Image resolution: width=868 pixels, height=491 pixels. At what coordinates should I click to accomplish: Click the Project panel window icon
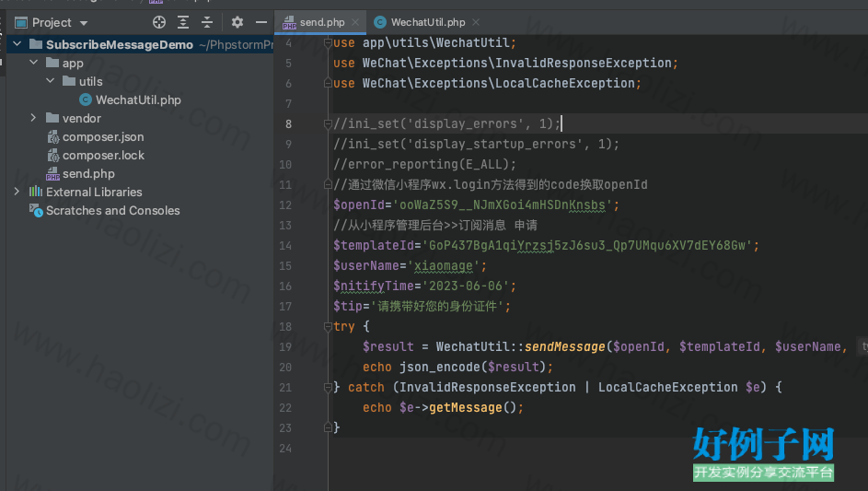coord(21,23)
